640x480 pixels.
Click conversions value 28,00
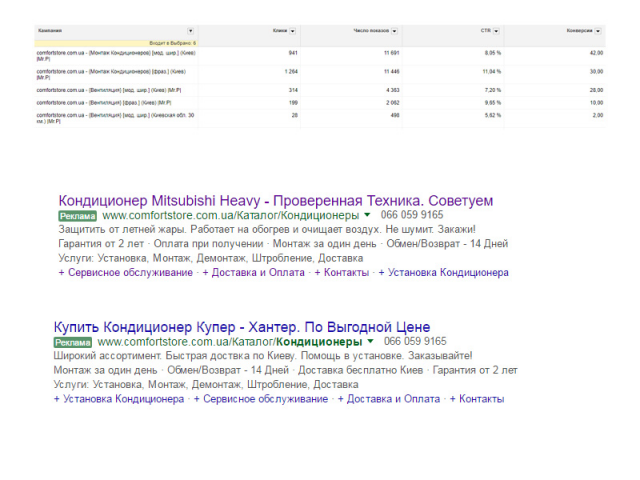coord(596,90)
